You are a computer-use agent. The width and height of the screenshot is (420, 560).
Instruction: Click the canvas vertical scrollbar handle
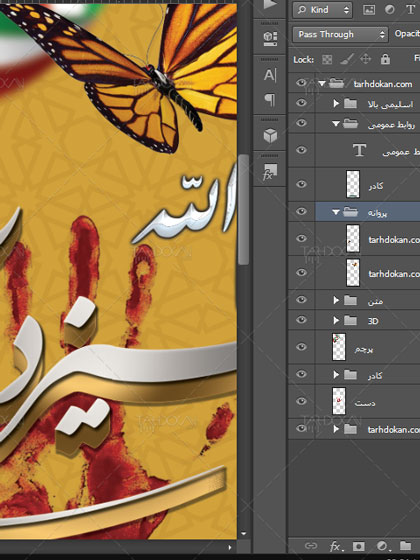click(x=244, y=209)
